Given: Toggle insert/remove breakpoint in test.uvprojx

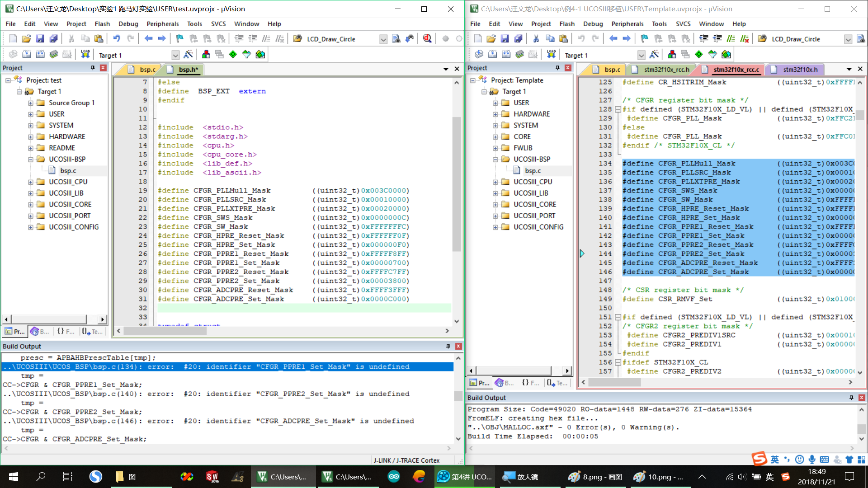Looking at the screenshot, I should click(x=445, y=39).
